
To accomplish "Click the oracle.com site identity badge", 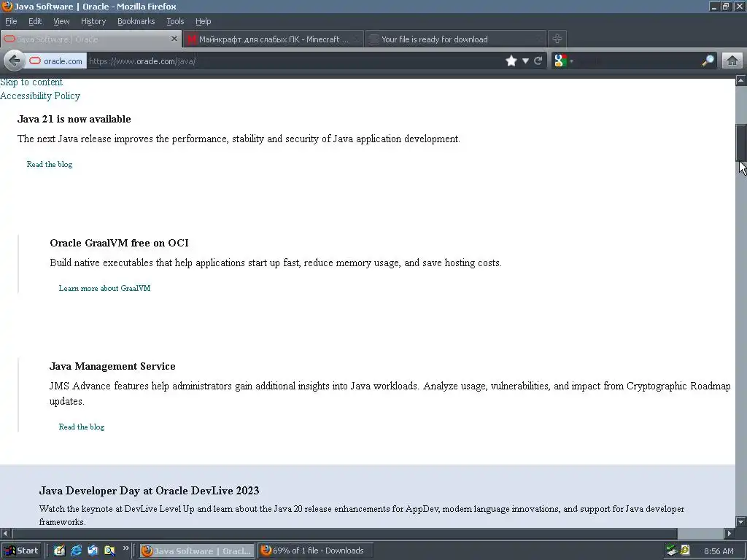I will pos(55,61).
